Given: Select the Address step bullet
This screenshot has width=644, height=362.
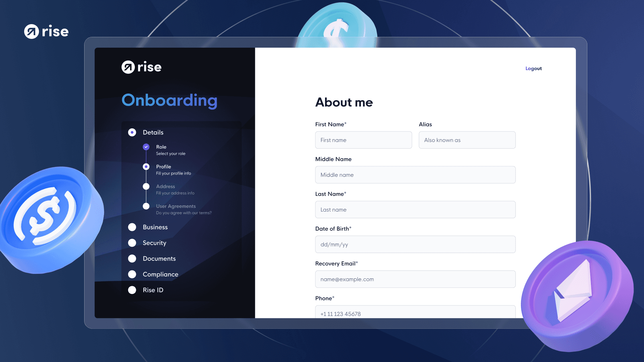Looking at the screenshot, I should [x=146, y=186].
